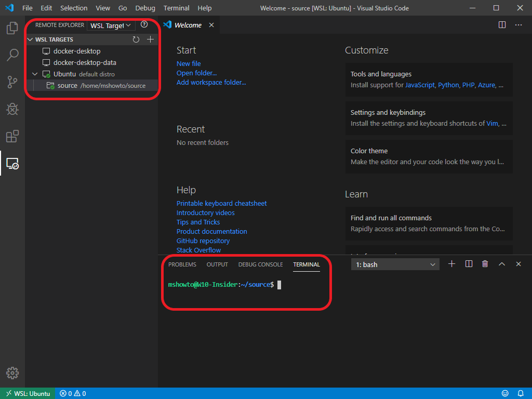Open the Source Control view
Viewport: 532px width, 399px height.
[x=12, y=82]
